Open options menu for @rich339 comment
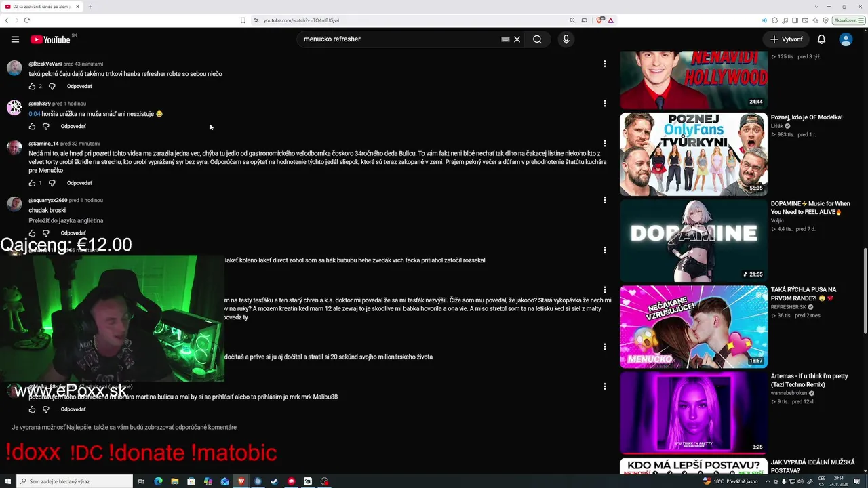 [x=605, y=104]
